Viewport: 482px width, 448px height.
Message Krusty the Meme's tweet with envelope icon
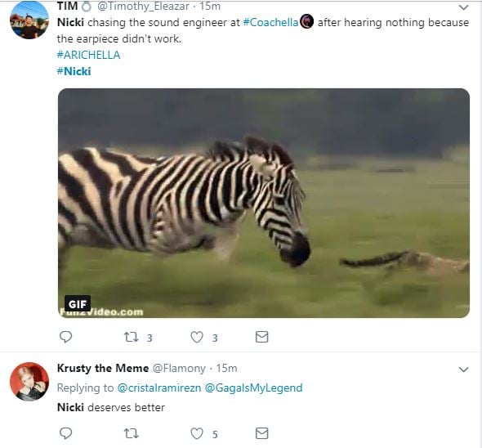[x=262, y=433]
